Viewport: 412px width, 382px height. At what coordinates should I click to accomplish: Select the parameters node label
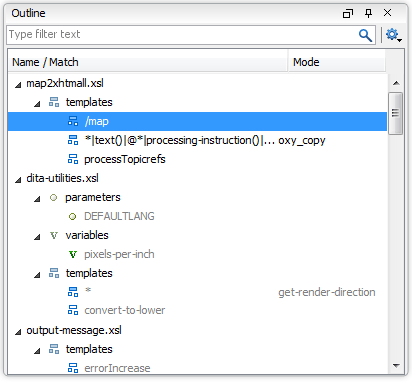coord(93,197)
